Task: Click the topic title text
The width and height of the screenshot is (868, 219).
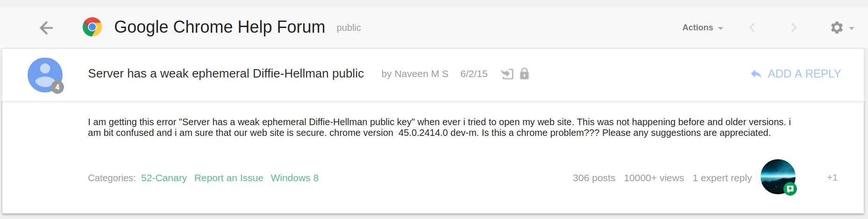Action: [226, 74]
